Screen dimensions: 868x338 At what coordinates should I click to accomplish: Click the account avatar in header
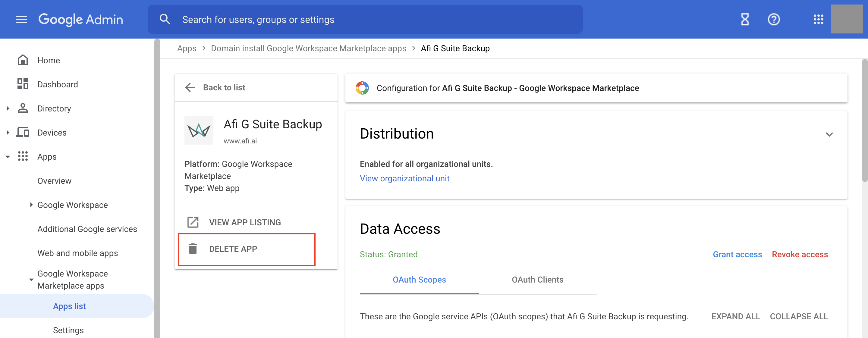coord(847,19)
